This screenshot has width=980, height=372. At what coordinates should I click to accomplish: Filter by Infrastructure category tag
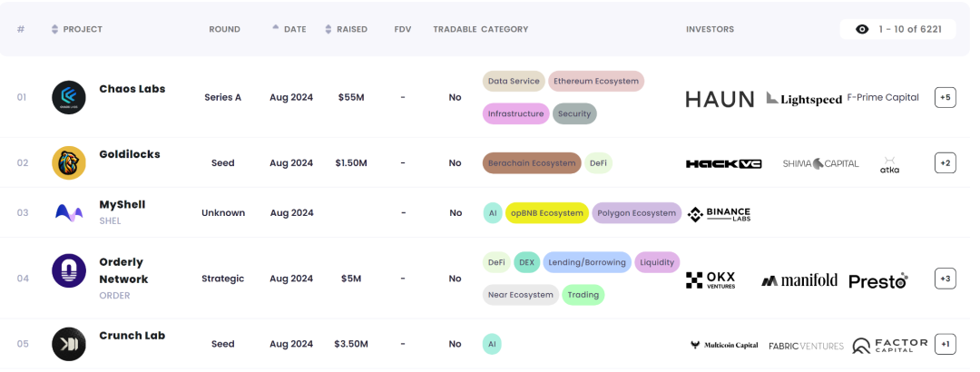515,113
